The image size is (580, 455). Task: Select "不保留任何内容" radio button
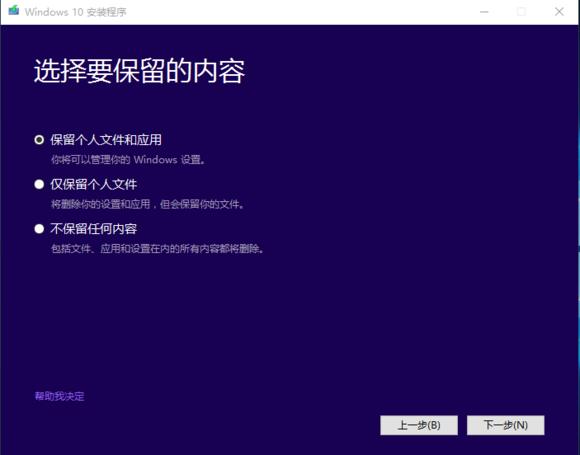[39, 229]
